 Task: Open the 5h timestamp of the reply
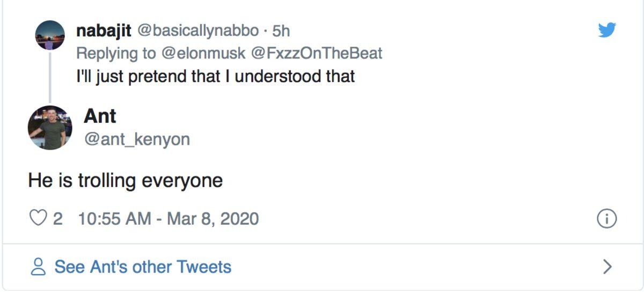click(x=281, y=31)
